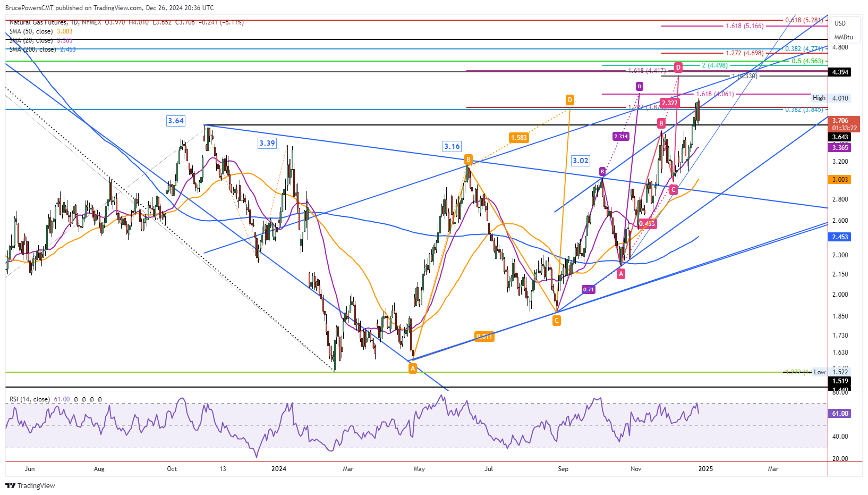Click the Low 1.522 price label

pyautogui.click(x=831, y=372)
